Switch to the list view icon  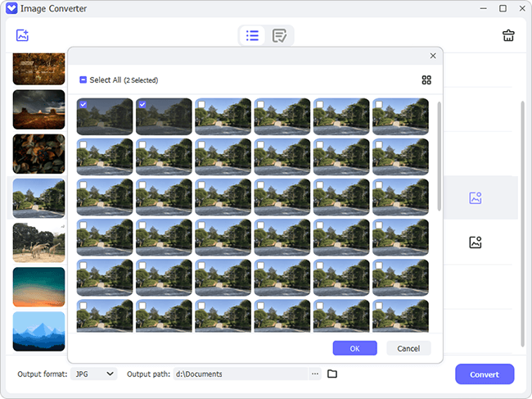coord(252,35)
